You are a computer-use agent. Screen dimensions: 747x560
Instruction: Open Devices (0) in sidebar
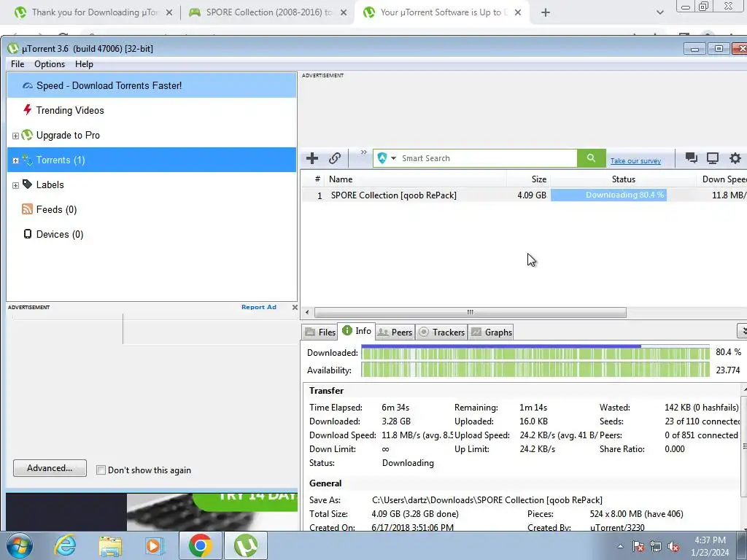152,234
